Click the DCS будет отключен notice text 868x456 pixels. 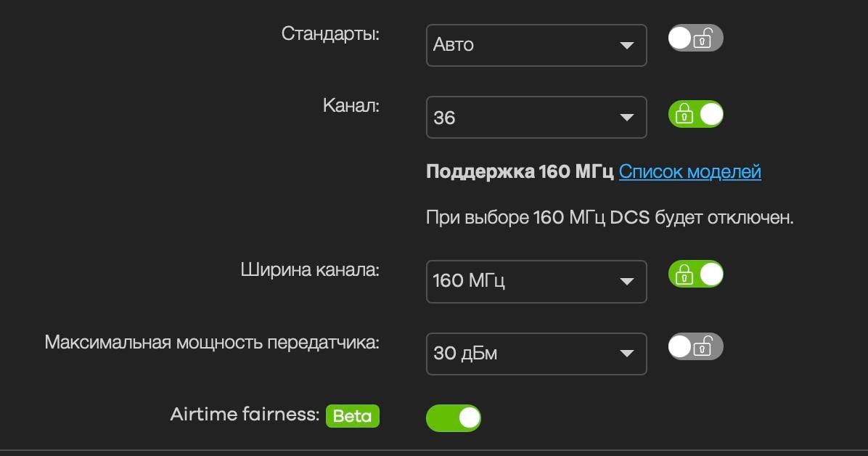(610, 217)
